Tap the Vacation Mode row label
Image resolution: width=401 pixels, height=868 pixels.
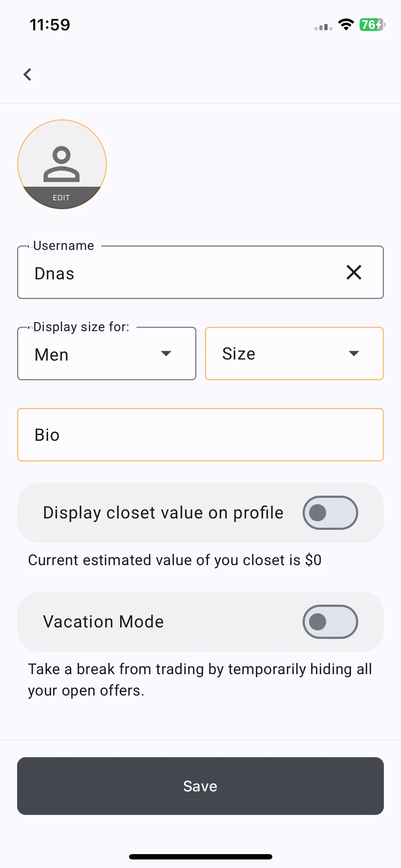click(x=103, y=622)
